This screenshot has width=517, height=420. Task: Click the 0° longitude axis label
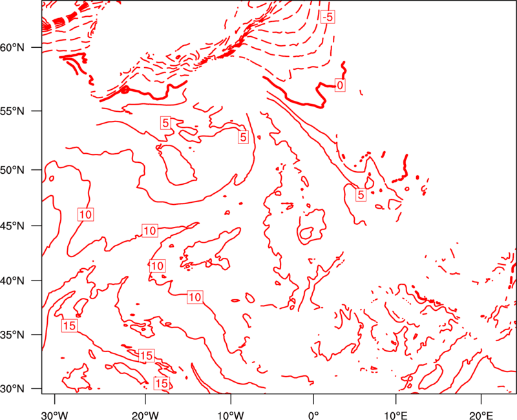coord(313,415)
